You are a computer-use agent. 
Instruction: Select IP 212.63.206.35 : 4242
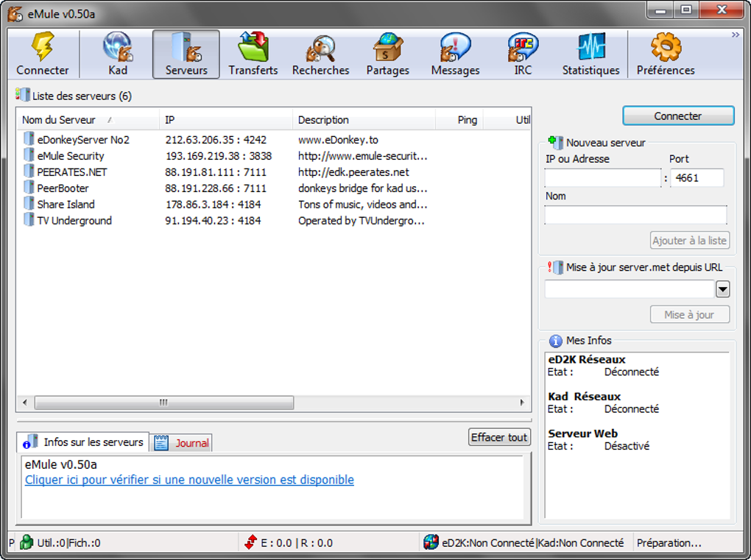coord(216,140)
